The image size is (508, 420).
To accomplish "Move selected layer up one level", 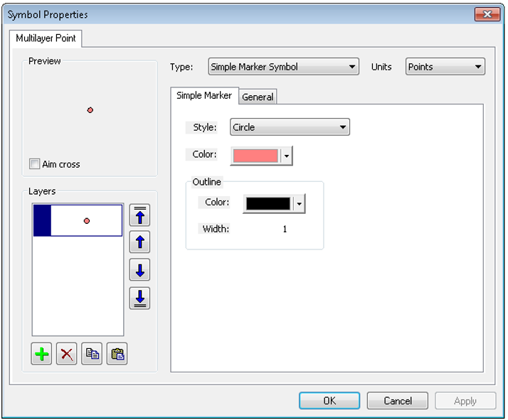I will click(139, 242).
